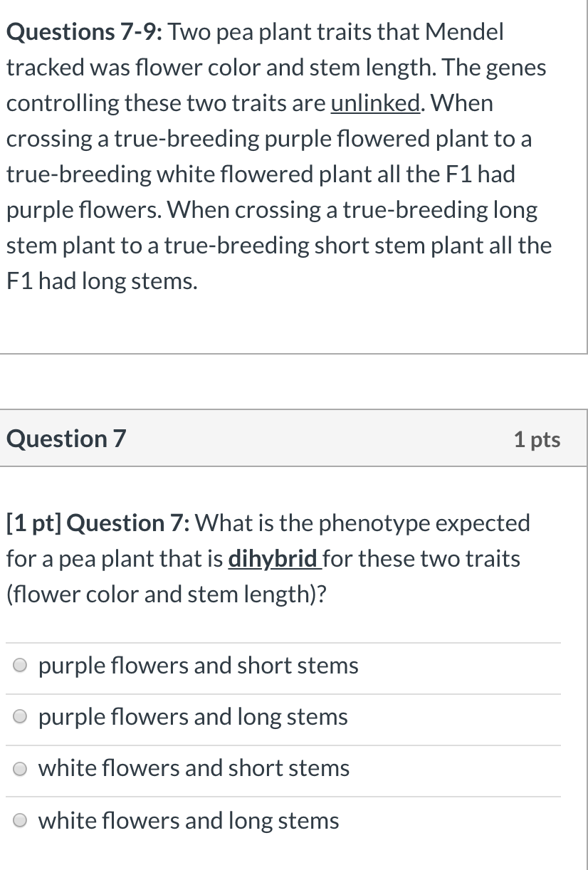Click the answer text purple flowers and short stems

[x=199, y=665]
